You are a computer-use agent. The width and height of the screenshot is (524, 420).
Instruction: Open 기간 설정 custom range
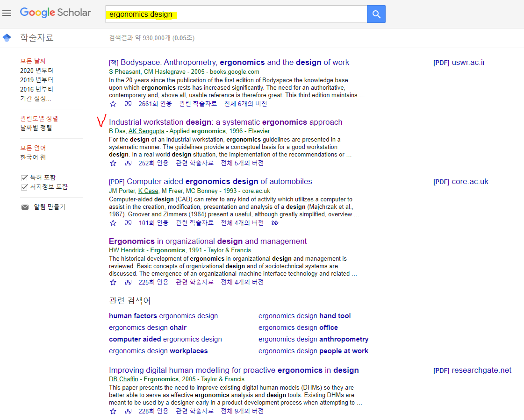[36, 99]
